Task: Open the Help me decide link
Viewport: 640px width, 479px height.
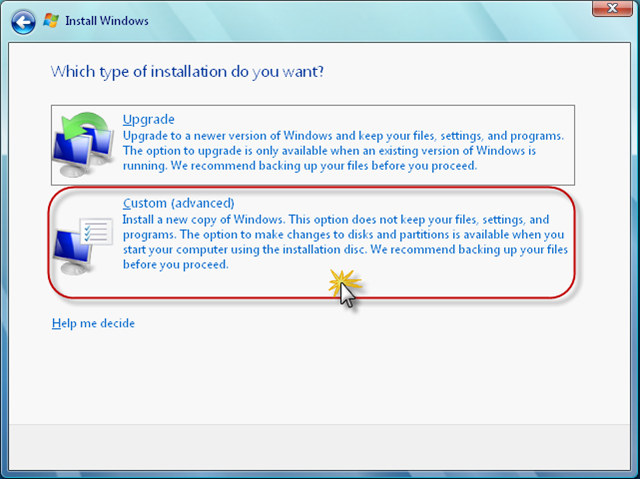Action: pos(93,323)
